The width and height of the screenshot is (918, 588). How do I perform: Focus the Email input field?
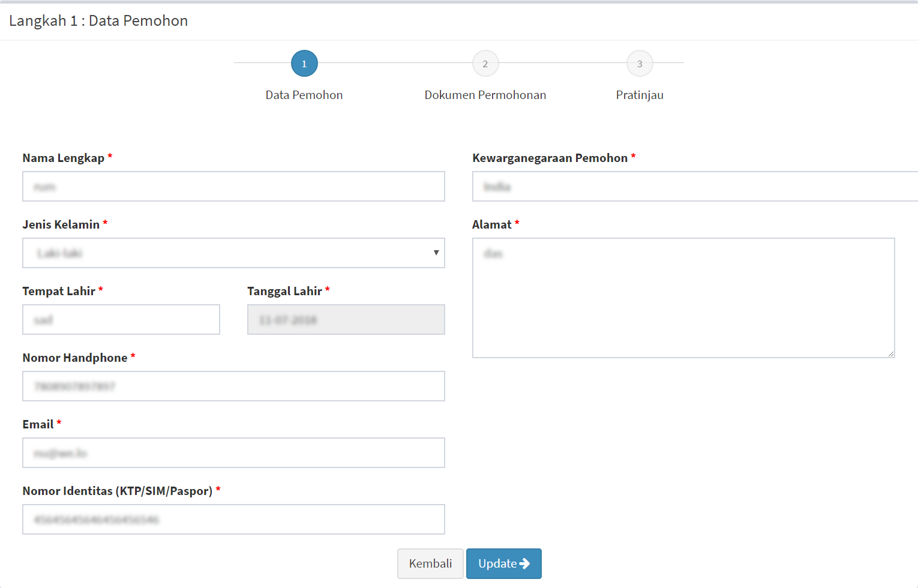233,453
